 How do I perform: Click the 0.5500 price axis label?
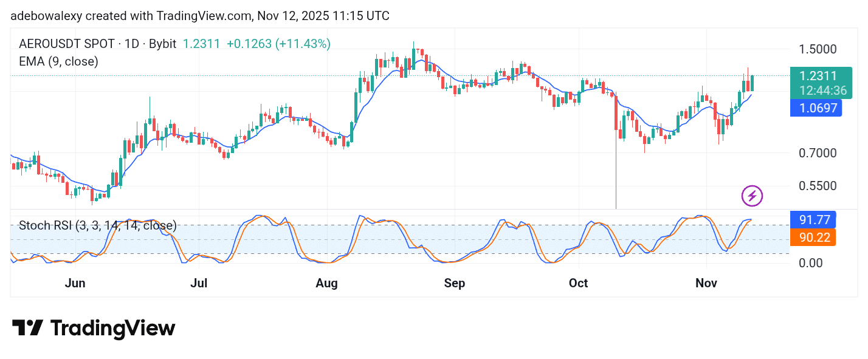click(818, 186)
